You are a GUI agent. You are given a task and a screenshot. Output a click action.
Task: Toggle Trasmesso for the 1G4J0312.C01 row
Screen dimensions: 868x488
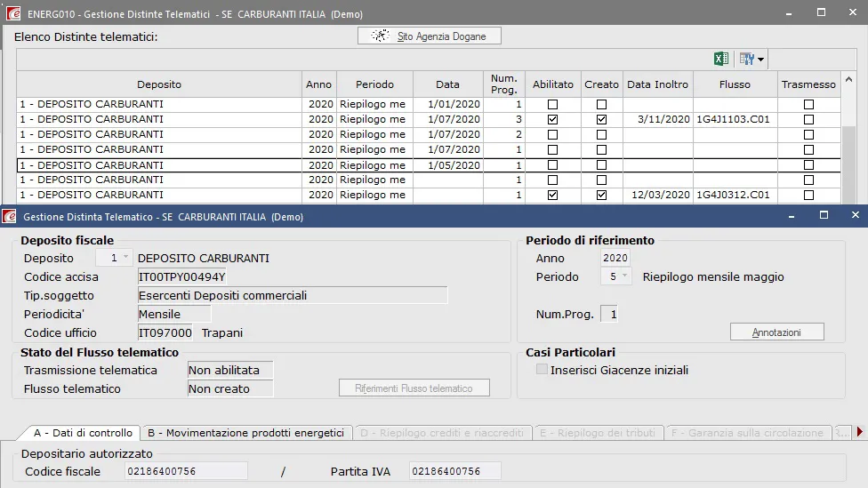808,195
